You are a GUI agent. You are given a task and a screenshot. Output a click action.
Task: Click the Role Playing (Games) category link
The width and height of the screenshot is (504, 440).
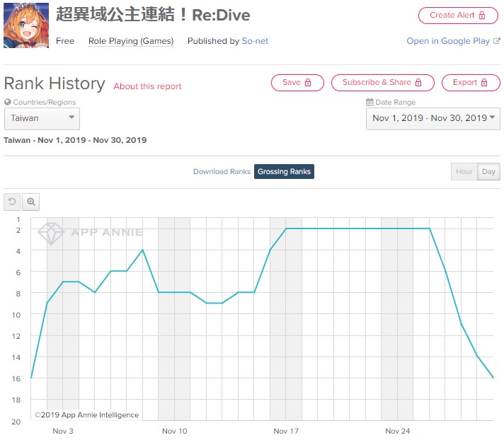click(x=131, y=41)
